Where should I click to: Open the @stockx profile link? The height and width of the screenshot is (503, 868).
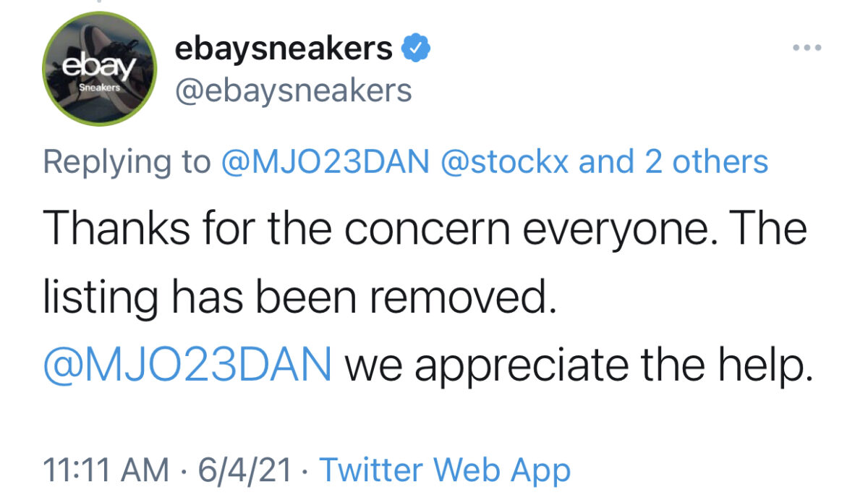[507, 161]
